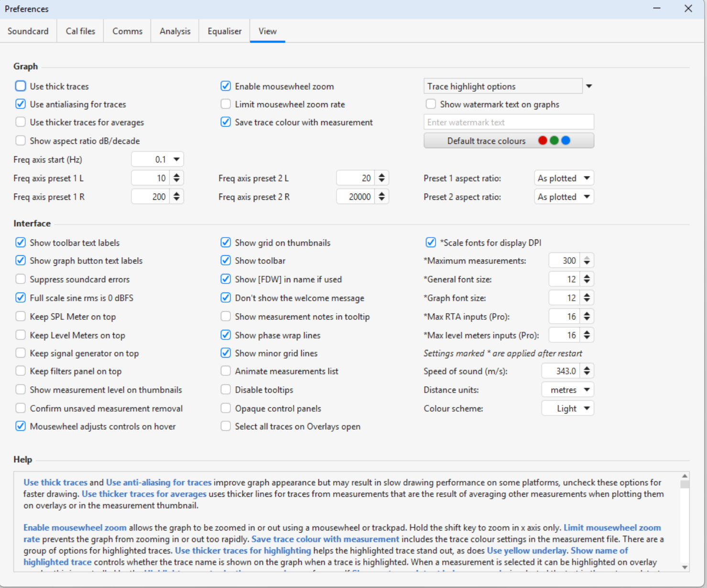Check Disable tooltips option

pyautogui.click(x=226, y=390)
